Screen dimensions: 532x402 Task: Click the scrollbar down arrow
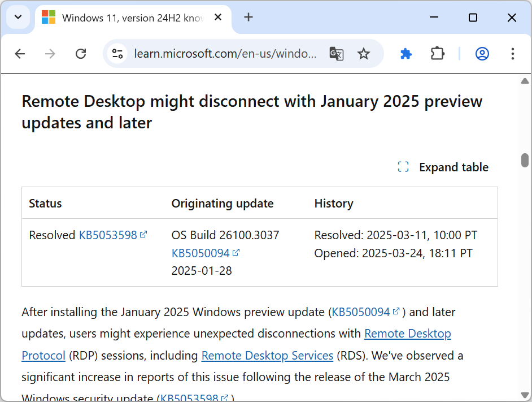coord(525,395)
